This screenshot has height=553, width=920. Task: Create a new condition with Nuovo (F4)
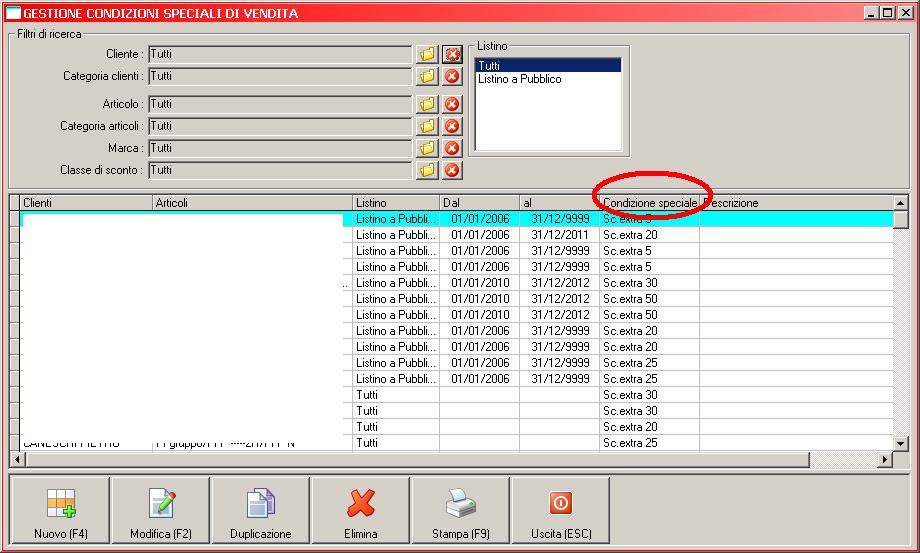[x=60, y=510]
